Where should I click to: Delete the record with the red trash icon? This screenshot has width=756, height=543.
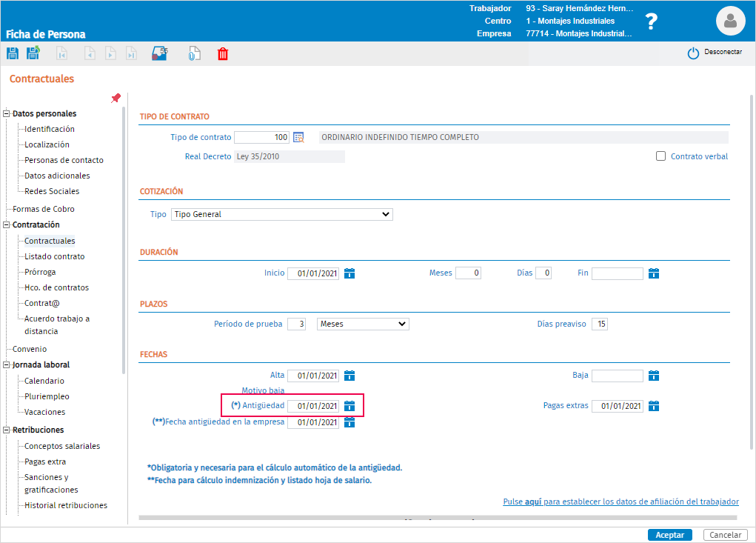[x=223, y=54]
